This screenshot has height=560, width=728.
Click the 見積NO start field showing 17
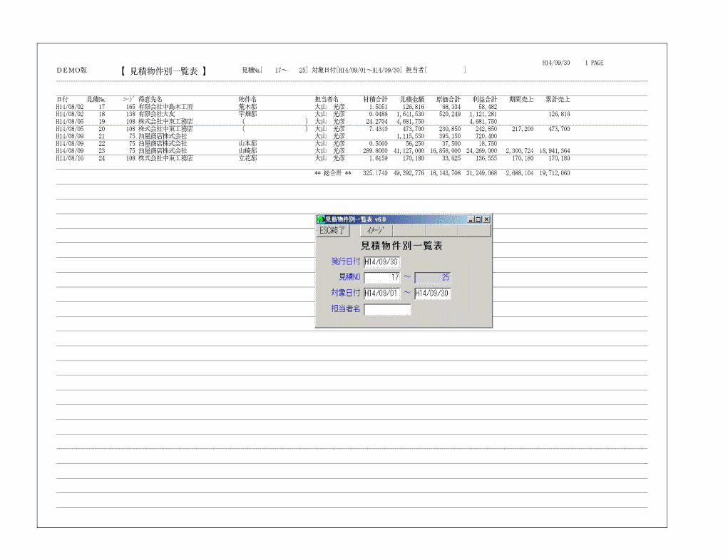tap(381, 277)
